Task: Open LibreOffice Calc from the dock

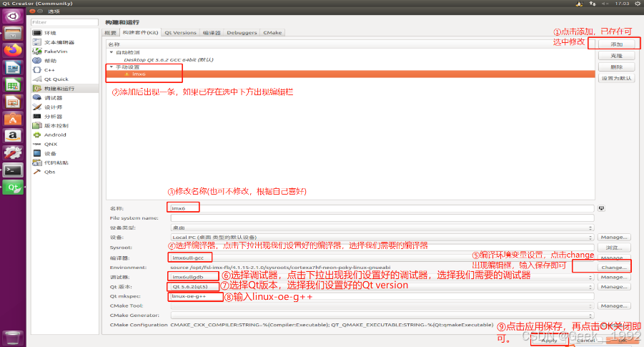Action: (x=13, y=84)
